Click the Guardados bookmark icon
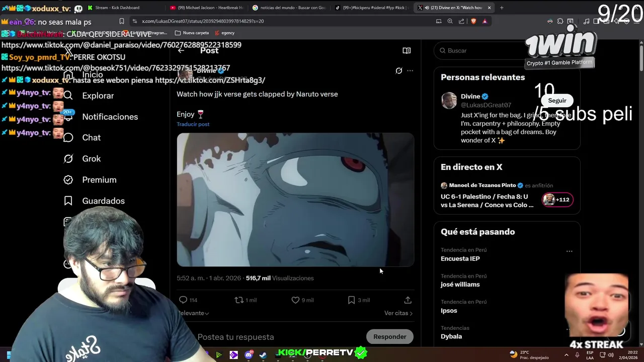 (68, 201)
